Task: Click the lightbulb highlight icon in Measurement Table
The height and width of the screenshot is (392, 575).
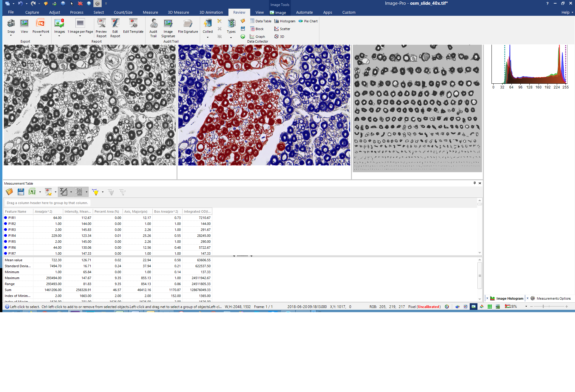Action: [95, 192]
